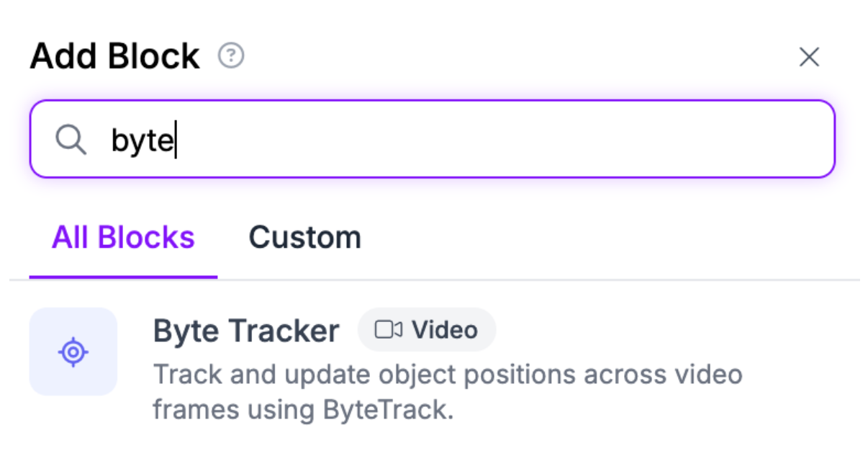Select the Byte Tracker block title

click(246, 331)
